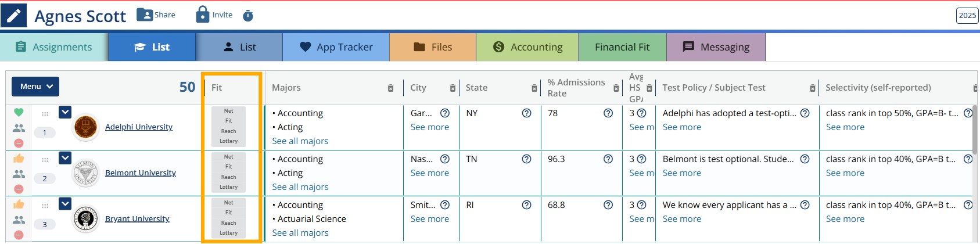This screenshot has width=980, height=244.
Task: Select the List tab with graduation cap
Action: point(152,47)
